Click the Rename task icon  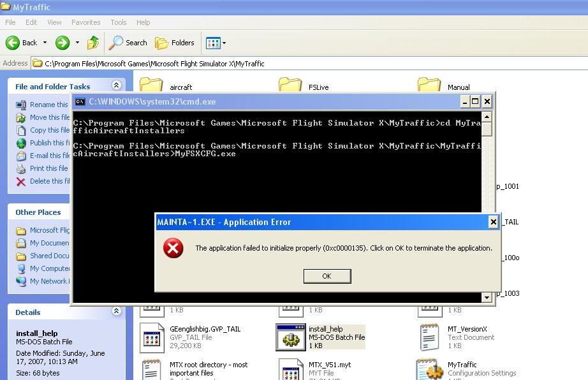tap(21, 105)
